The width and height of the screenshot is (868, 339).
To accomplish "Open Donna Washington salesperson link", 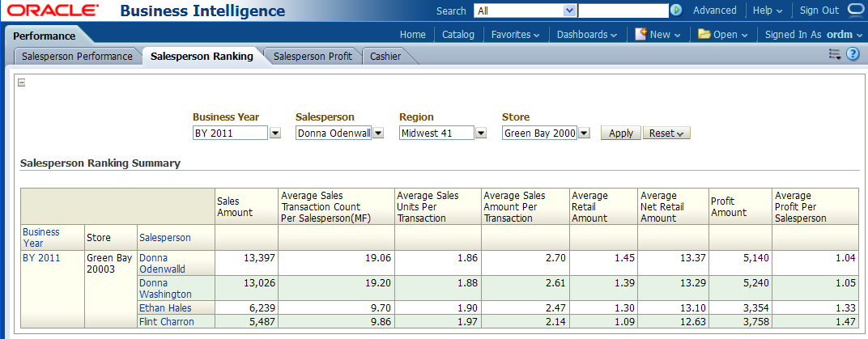I will coord(165,290).
